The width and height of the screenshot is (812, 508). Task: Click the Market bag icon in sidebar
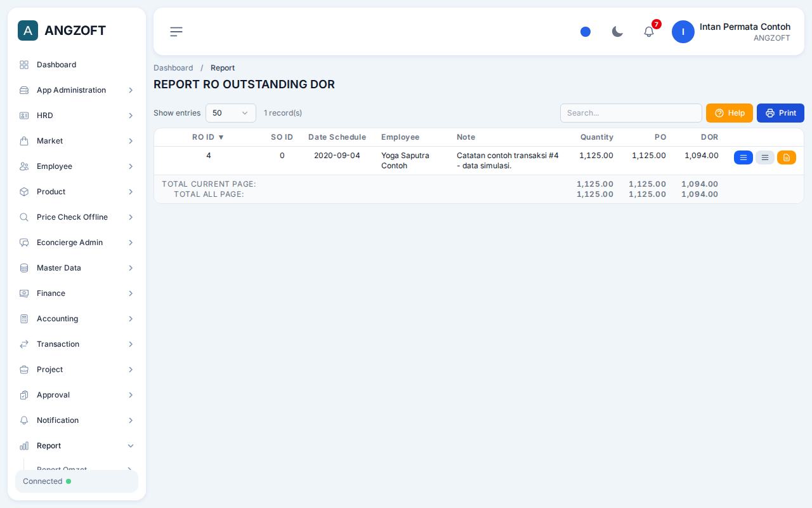click(x=24, y=141)
